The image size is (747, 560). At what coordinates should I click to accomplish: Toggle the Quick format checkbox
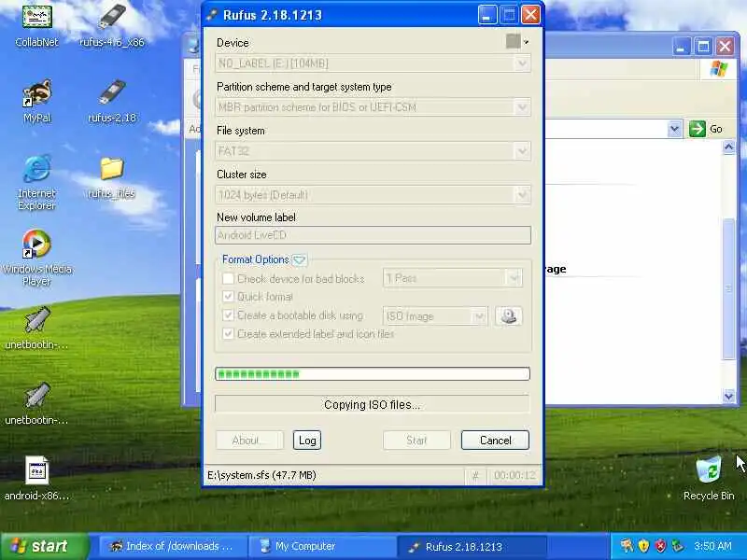click(228, 297)
